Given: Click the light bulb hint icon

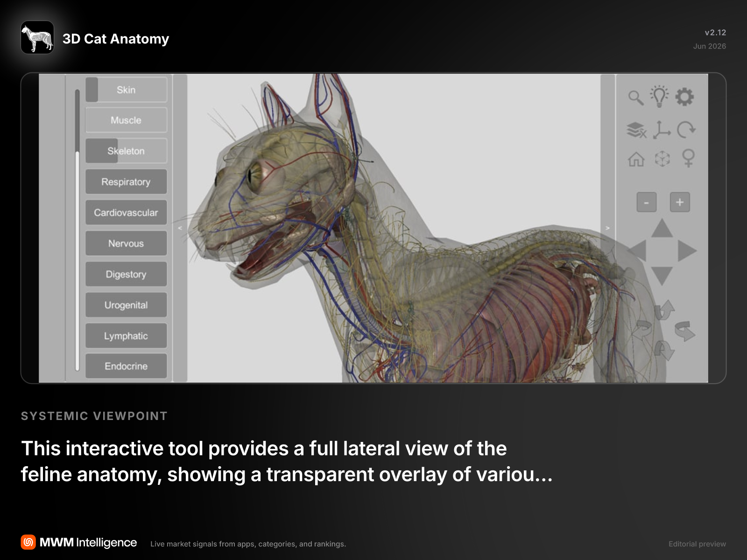Looking at the screenshot, I should pos(659,97).
